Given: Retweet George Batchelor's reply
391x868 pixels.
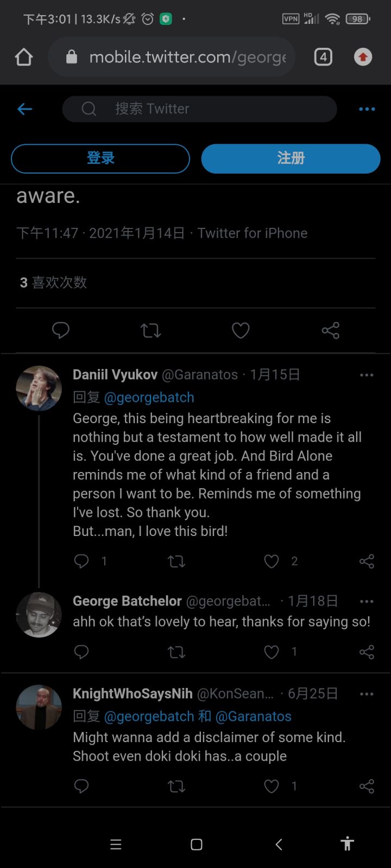Looking at the screenshot, I should point(176,652).
